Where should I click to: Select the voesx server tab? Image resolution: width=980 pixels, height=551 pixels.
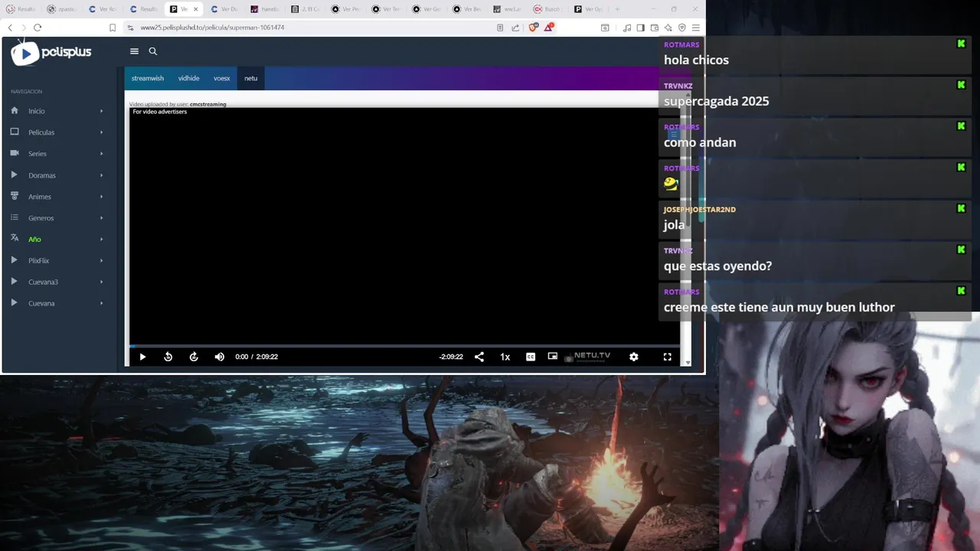click(222, 78)
